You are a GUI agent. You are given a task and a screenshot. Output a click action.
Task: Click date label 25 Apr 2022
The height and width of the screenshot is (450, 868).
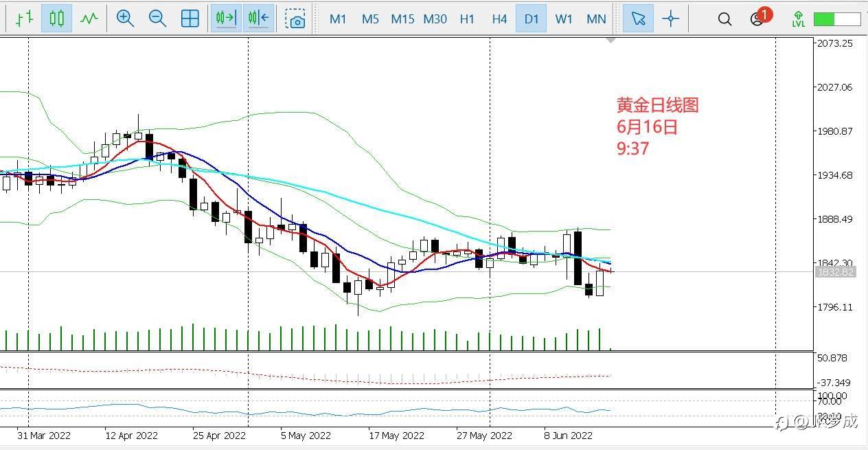tap(220, 436)
